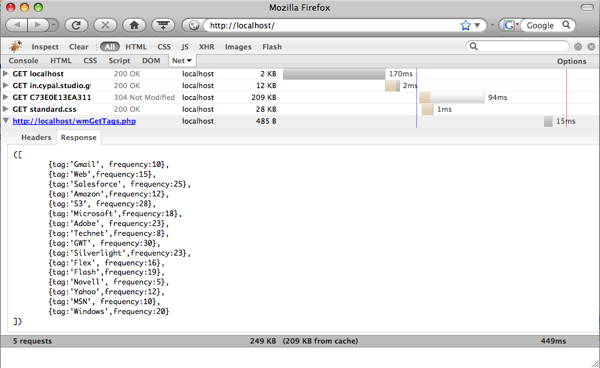Screen dimensions: 600x368
Task: Click the '5 requests' status bar entry
Action: (x=32, y=341)
